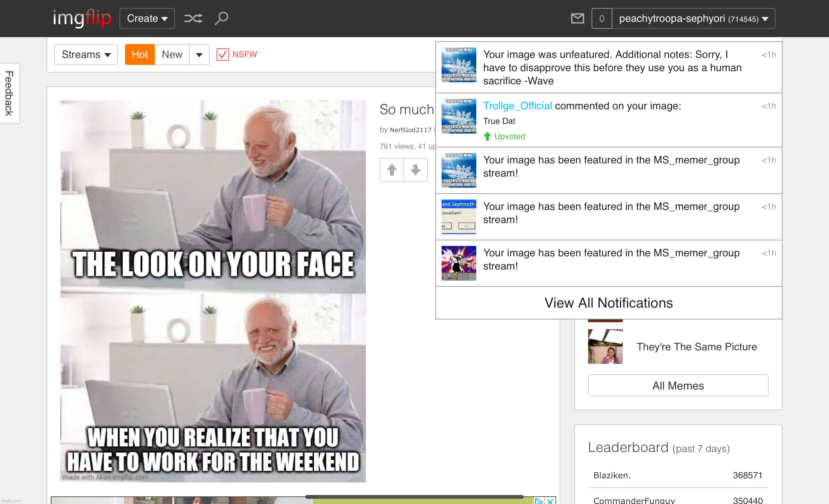Click the '761 views' stats text
This screenshot has width=829, height=504.
click(397, 146)
